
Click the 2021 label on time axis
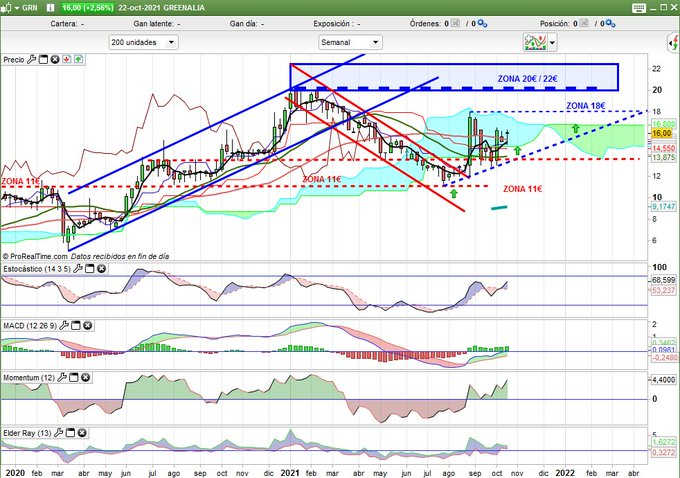290,473
